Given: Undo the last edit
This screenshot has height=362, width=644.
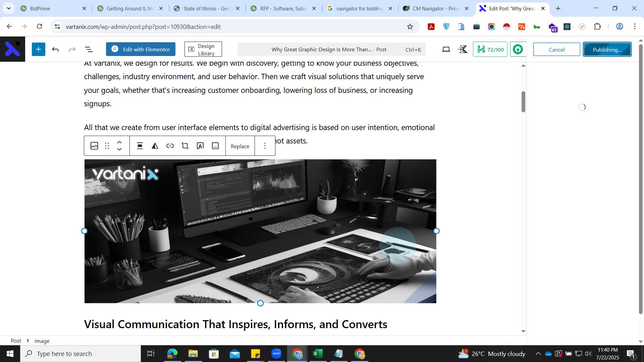Looking at the screenshot, I should tap(55, 50).
